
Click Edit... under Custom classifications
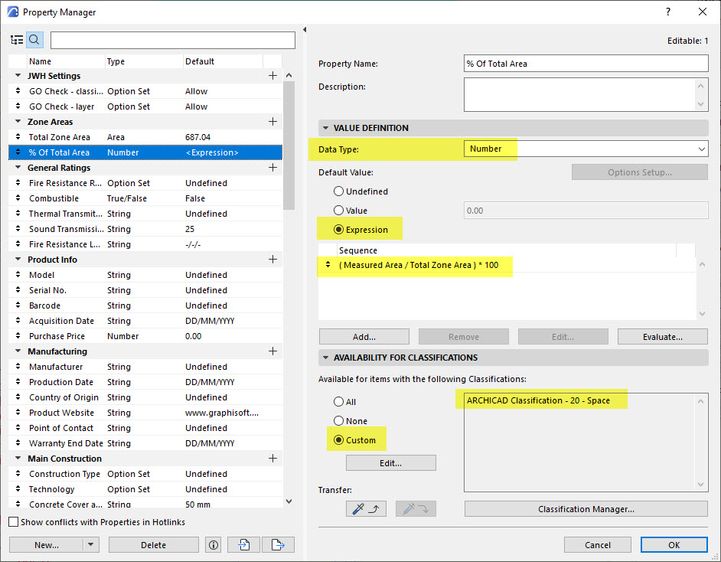coord(391,463)
